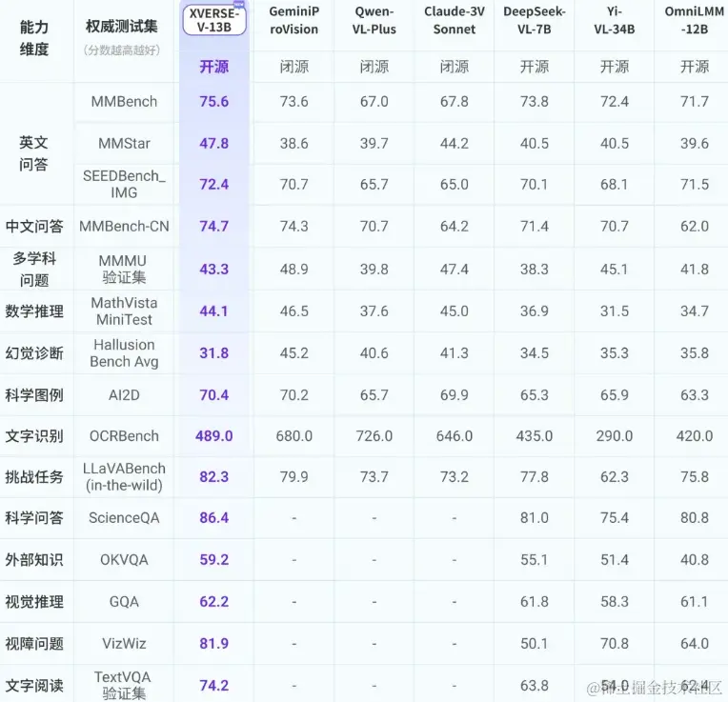Viewport: 728px width, 702px height.
Task: Select the ScienceQA row label
Action: pos(124,518)
